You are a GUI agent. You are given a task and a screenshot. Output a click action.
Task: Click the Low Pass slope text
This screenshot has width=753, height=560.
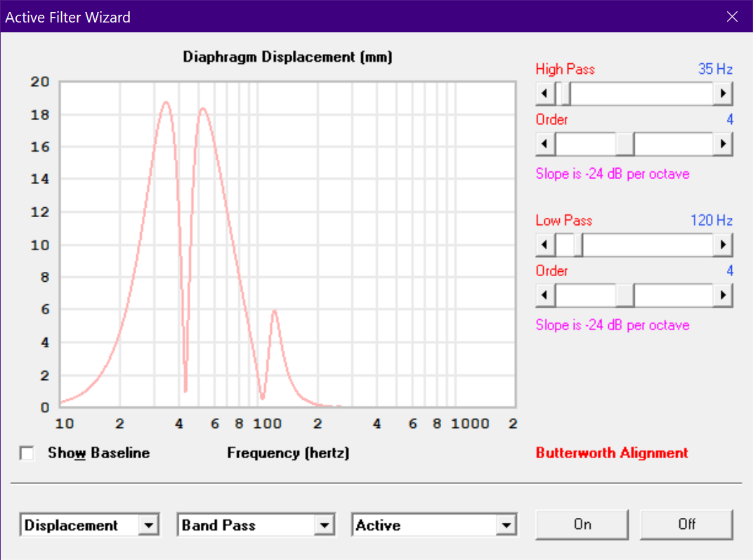point(613,325)
